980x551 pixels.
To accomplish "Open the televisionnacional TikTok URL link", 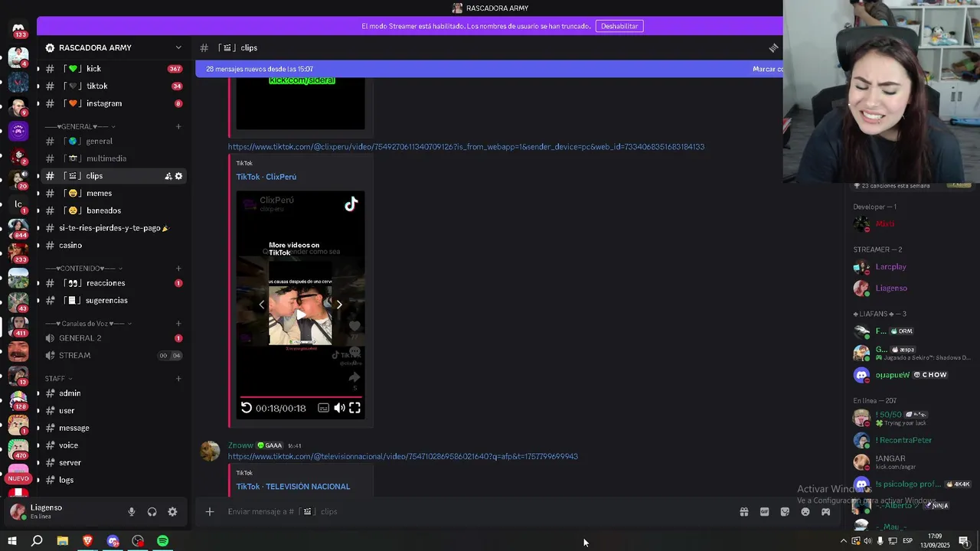I will 403,457.
